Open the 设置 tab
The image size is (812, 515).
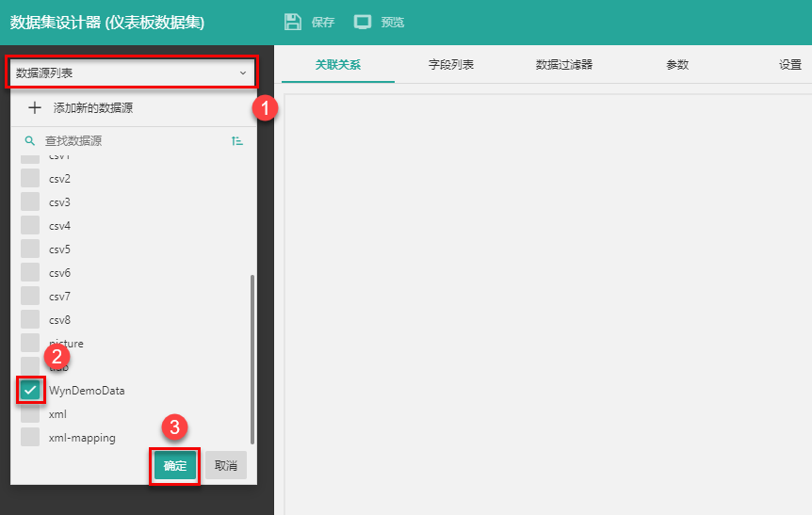click(x=789, y=65)
